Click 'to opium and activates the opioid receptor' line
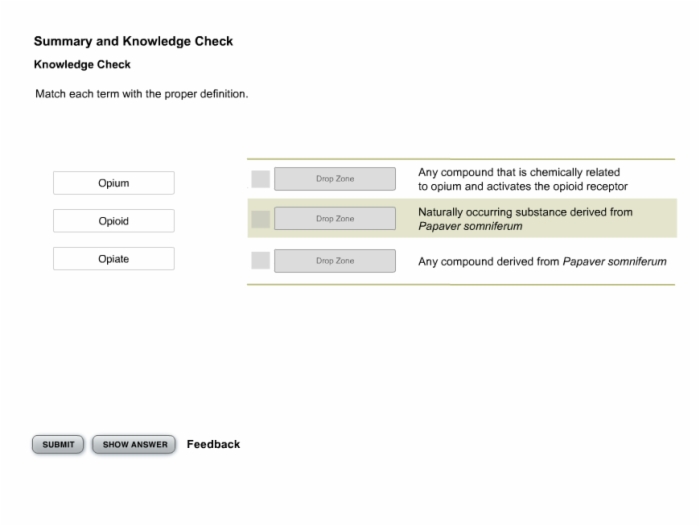The image size is (700, 526). (523, 187)
